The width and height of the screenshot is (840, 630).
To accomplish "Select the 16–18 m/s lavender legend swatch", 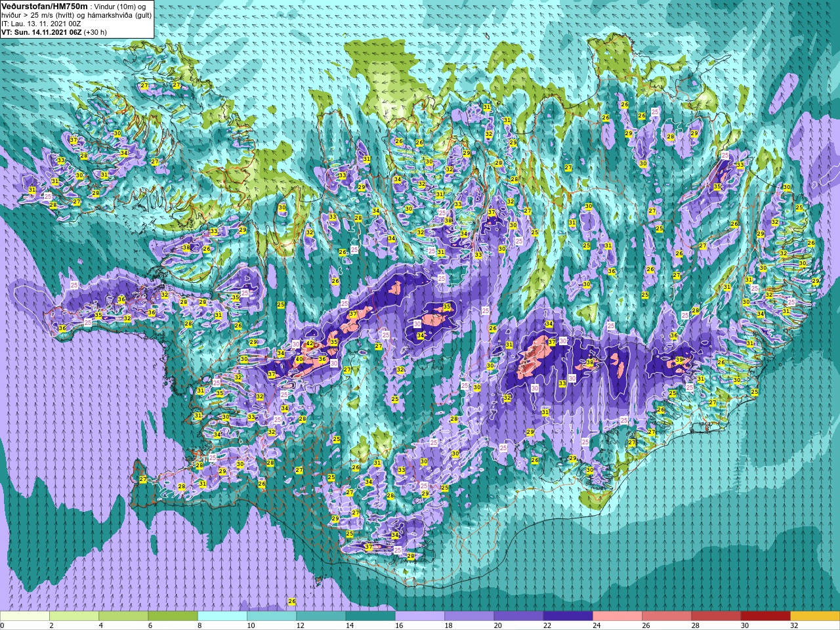I will [x=420, y=616].
